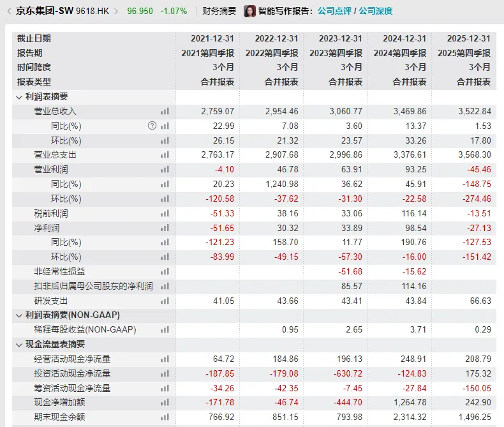Collapse the 利润表摘要 section

pos(19,97)
